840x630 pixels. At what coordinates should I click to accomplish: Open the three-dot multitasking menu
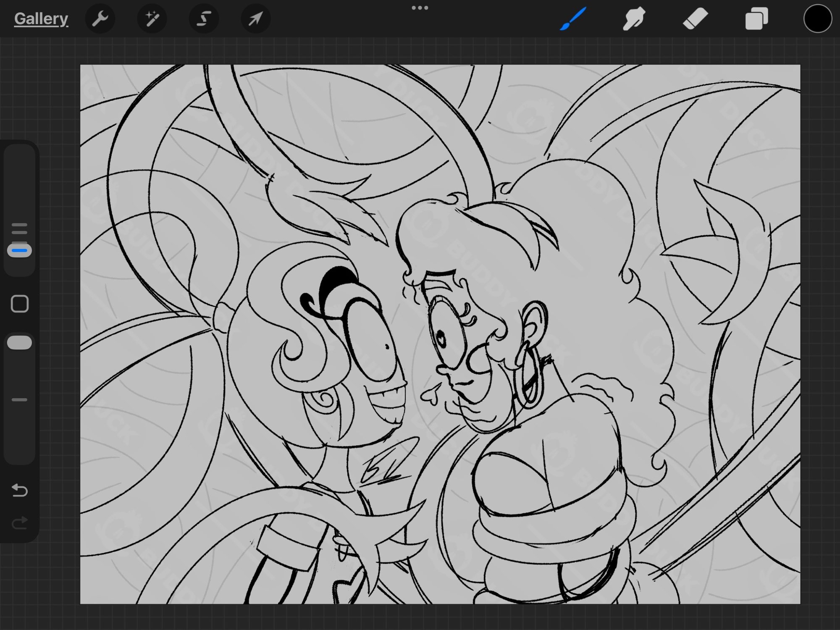click(420, 8)
